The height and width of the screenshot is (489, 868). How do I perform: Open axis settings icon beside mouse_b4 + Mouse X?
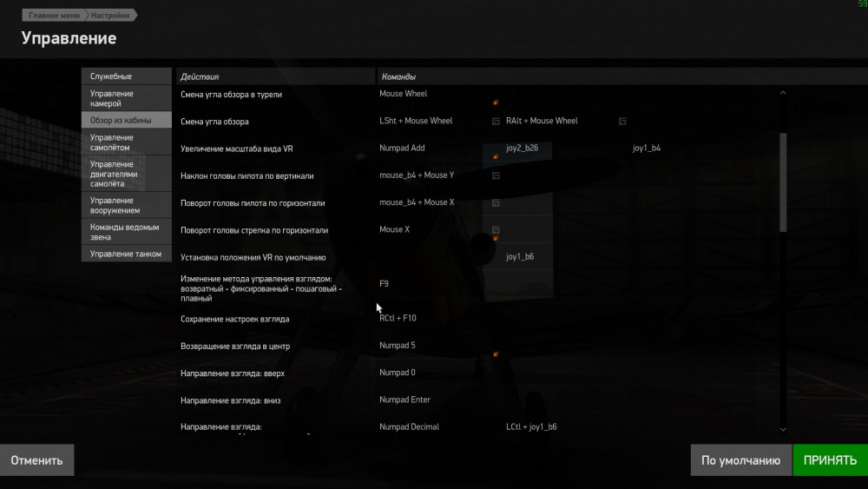(x=496, y=202)
